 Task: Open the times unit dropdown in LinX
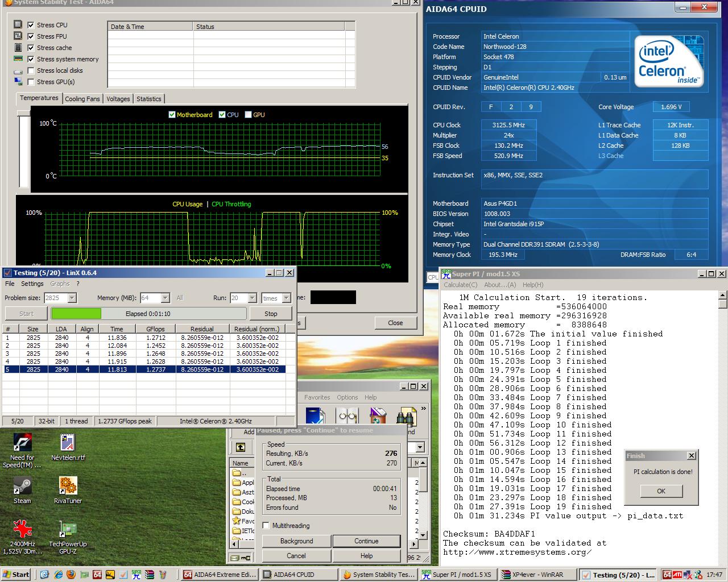pyautogui.click(x=286, y=298)
